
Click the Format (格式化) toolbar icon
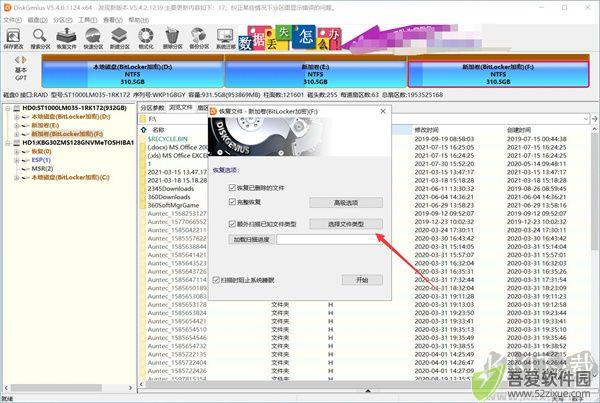tap(146, 38)
